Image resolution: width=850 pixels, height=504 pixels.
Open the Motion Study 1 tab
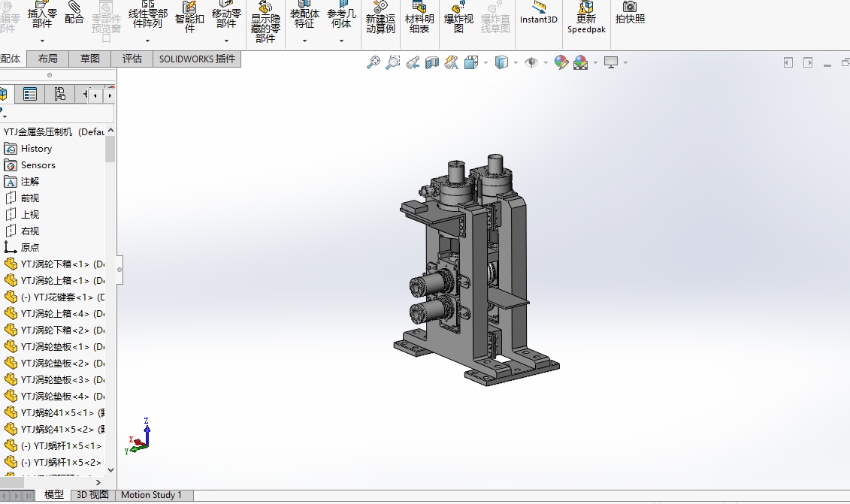tap(151, 495)
